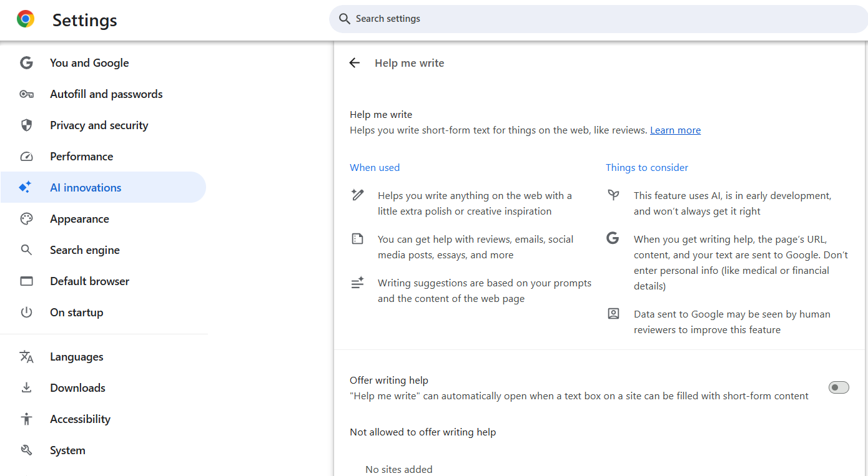
Task: Click the Chrome logo icon
Action: pyautogui.click(x=26, y=19)
